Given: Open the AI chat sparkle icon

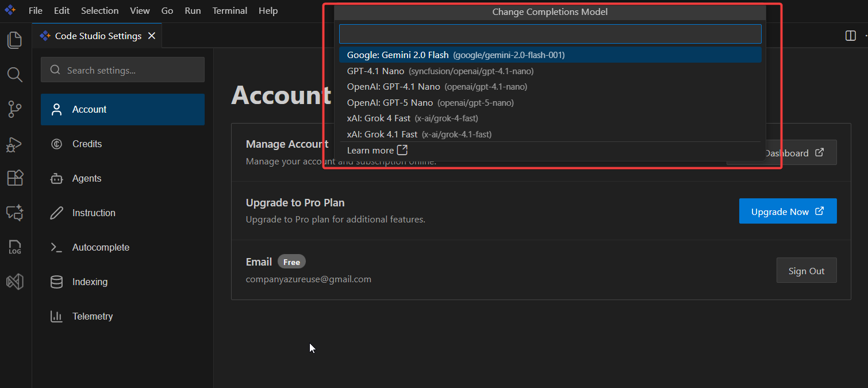Looking at the screenshot, I should pyautogui.click(x=15, y=213).
